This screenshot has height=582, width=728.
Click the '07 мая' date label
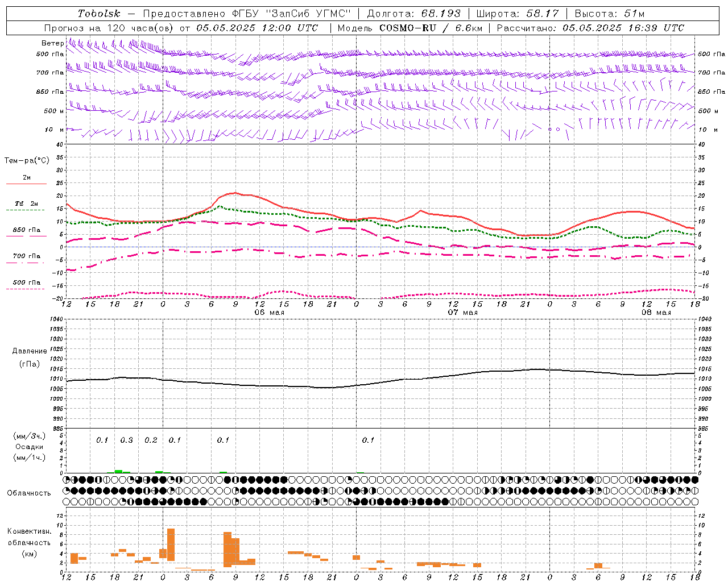pyautogui.click(x=462, y=313)
